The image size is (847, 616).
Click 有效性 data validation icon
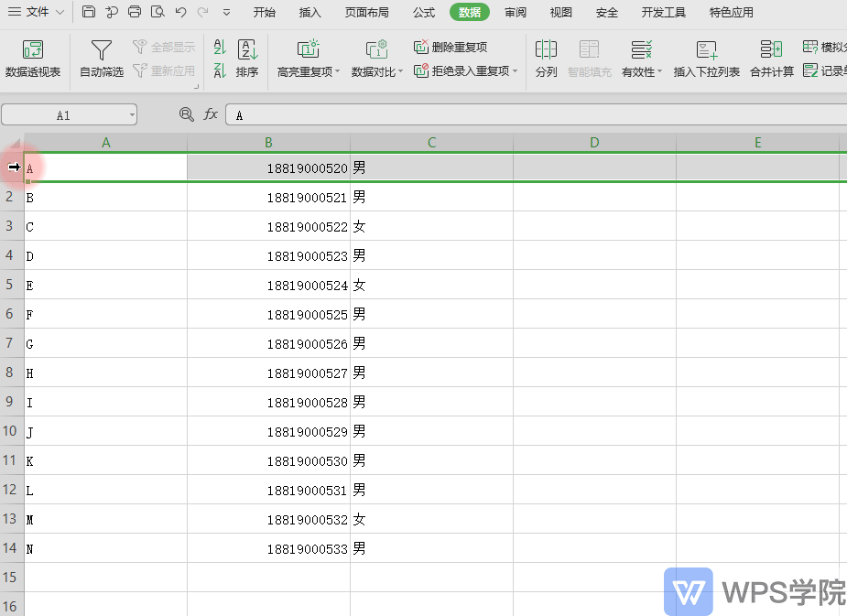[x=641, y=49]
